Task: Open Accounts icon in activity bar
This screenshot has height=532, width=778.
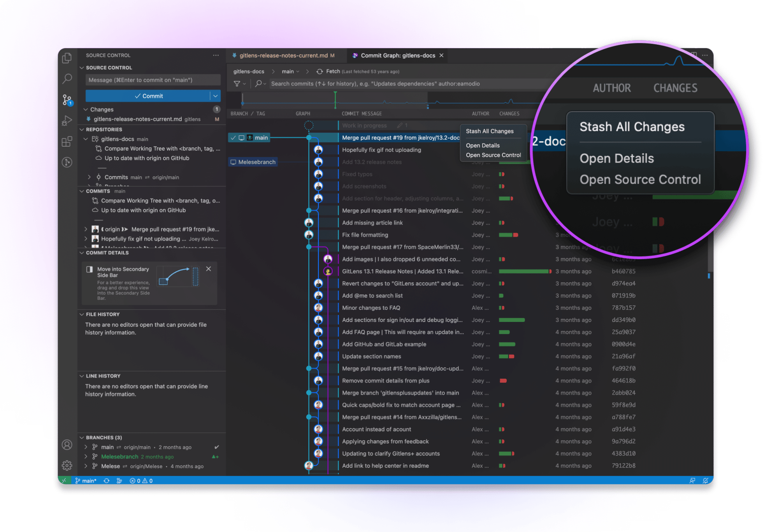Action: [x=67, y=445]
